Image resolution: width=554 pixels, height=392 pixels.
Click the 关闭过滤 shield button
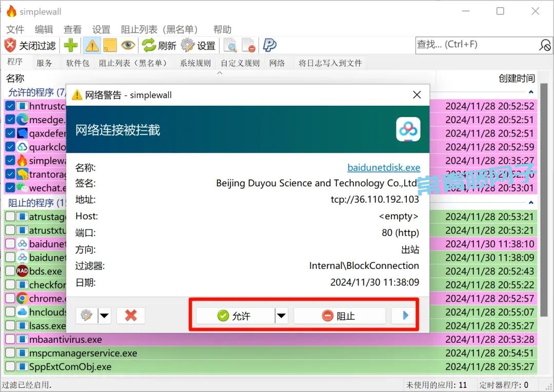point(30,46)
